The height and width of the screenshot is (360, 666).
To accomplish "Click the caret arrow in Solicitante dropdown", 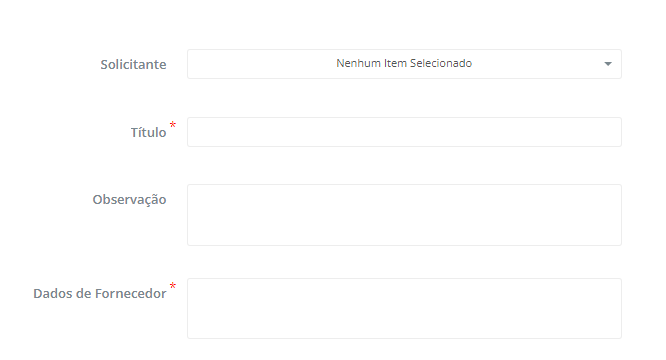I will pyautogui.click(x=608, y=64).
